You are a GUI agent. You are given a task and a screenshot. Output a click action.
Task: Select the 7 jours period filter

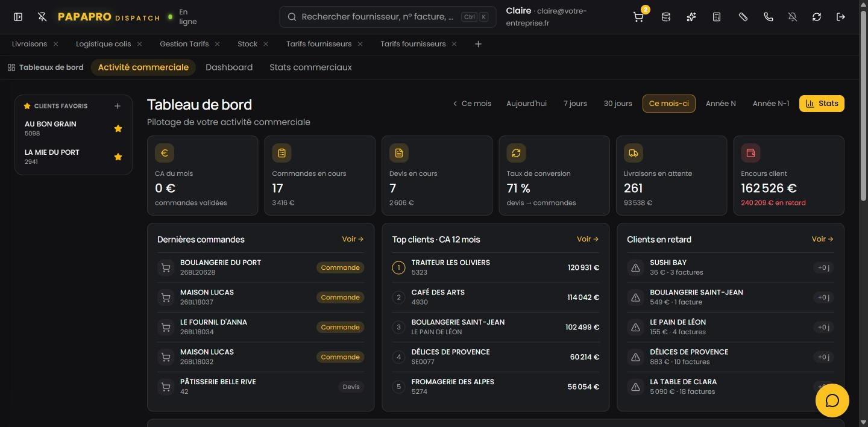click(575, 104)
